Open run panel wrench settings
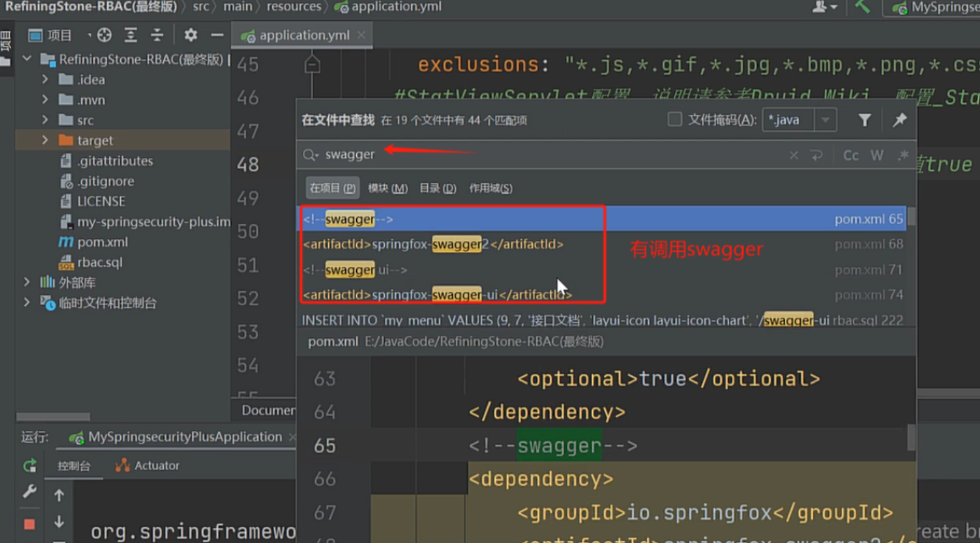Screen dimensions: 980x543 [29, 491]
